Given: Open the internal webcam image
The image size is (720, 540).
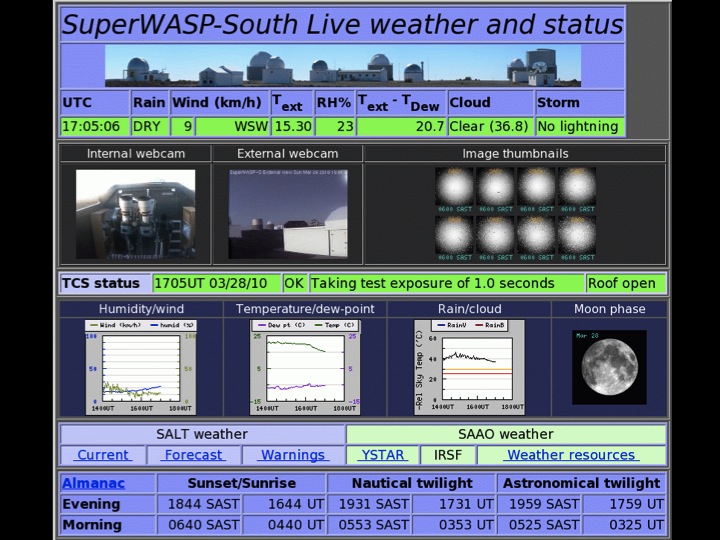Looking at the screenshot, I should pyautogui.click(x=135, y=214).
